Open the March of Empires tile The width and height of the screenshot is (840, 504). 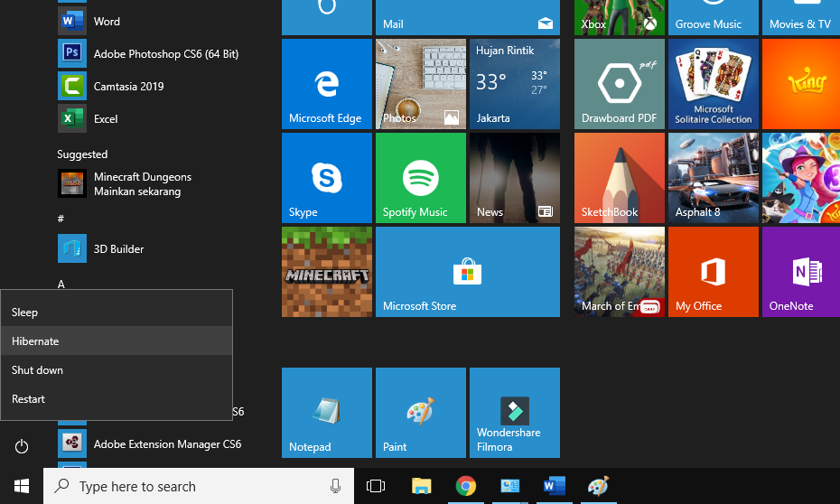pos(620,272)
